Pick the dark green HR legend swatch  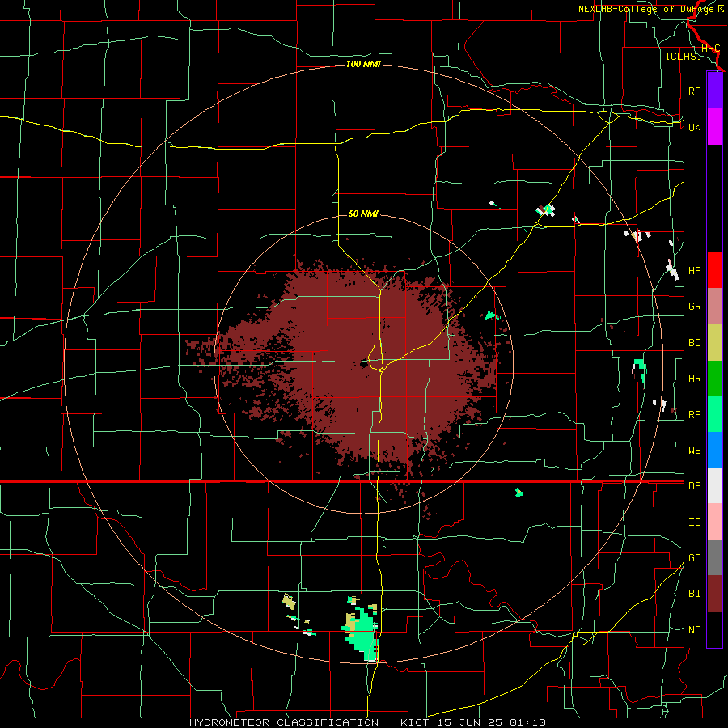click(x=714, y=379)
